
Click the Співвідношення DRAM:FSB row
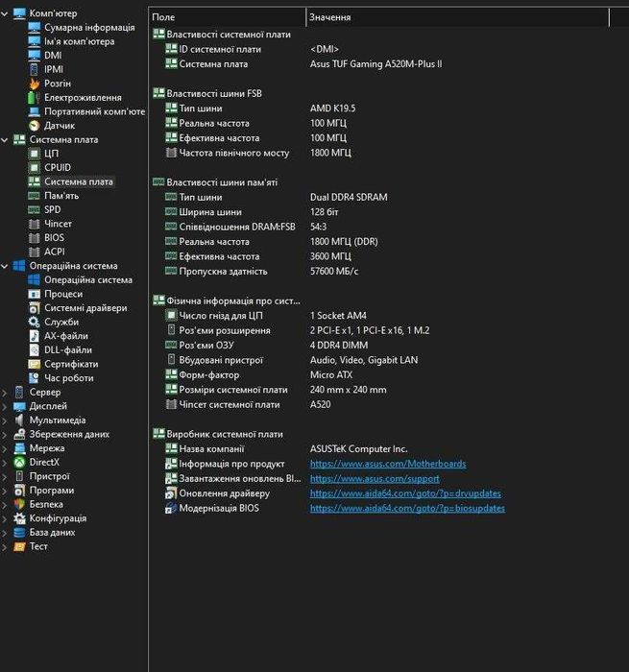[x=237, y=227]
